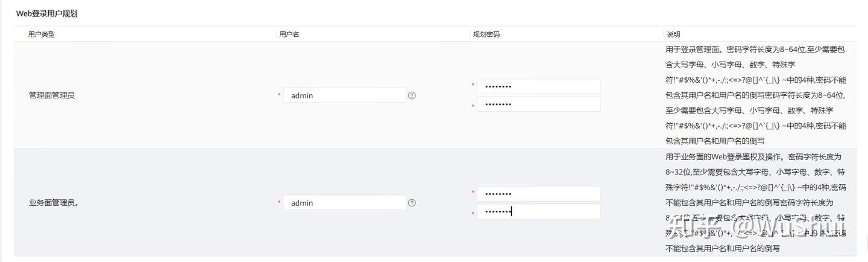This screenshot has height=262, width=868.
Task: Click first password field for 管理面管理员
Action: pos(538,86)
